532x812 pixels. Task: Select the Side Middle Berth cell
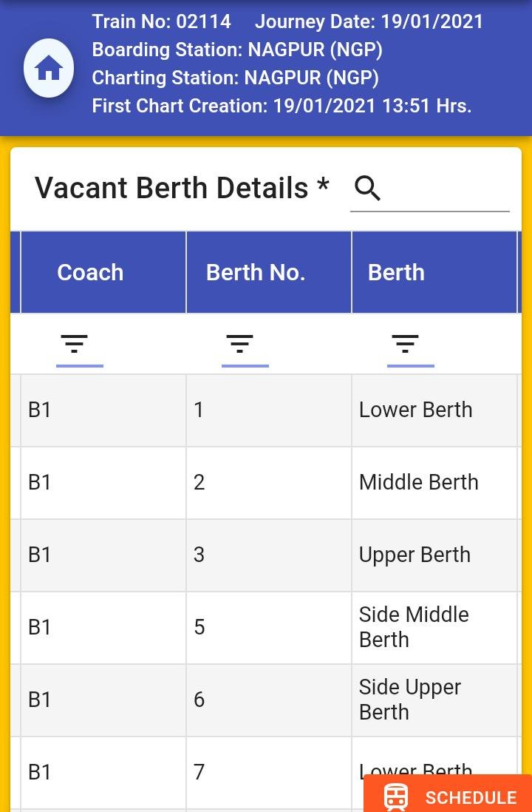[x=414, y=627]
